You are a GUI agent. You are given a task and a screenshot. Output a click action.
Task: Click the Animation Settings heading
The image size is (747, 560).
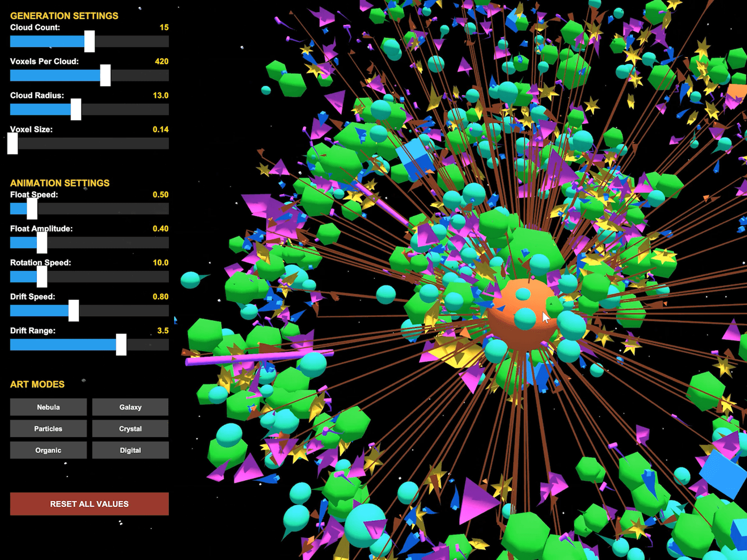[x=60, y=183]
